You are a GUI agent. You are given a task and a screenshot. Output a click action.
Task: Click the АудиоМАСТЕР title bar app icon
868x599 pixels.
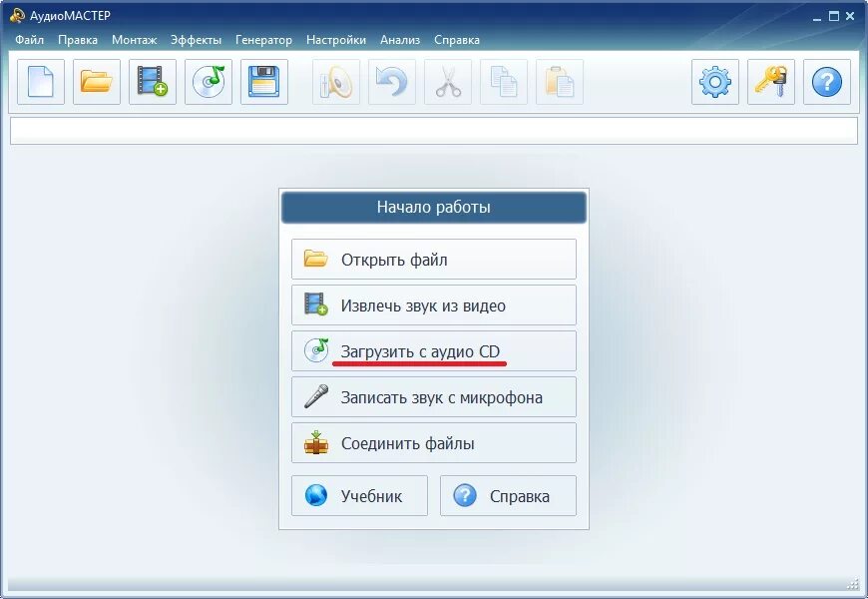tap(17, 16)
